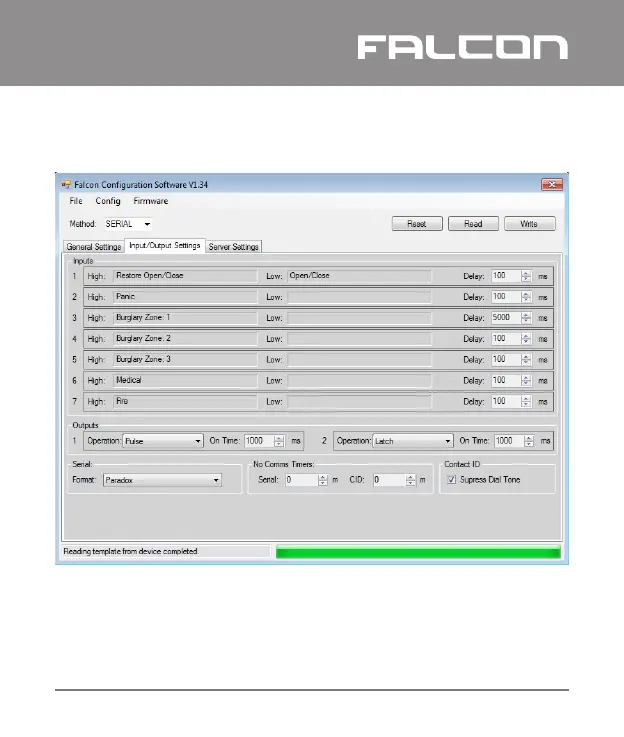Switch to General Settings tab
The height and width of the screenshot is (737, 624).
[94, 247]
